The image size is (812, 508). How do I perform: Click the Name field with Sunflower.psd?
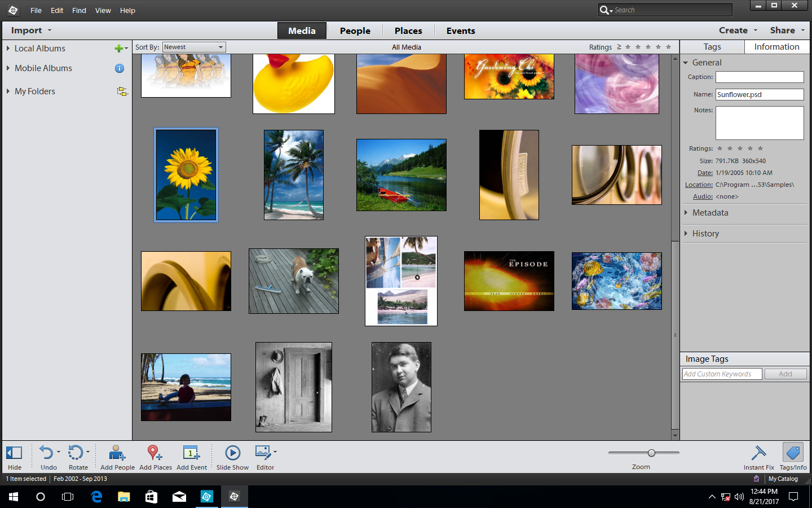point(760,94)
